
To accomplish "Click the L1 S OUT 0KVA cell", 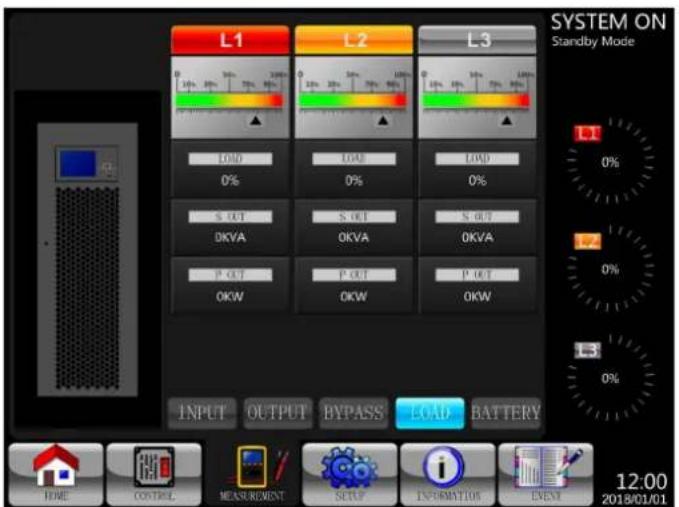I will [230, 227].
